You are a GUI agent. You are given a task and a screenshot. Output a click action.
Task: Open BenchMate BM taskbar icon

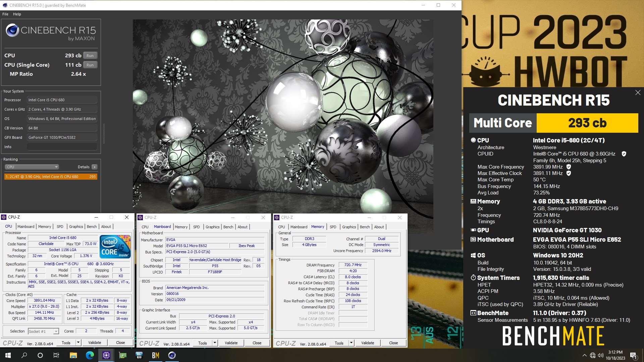(x=155, y=355)
